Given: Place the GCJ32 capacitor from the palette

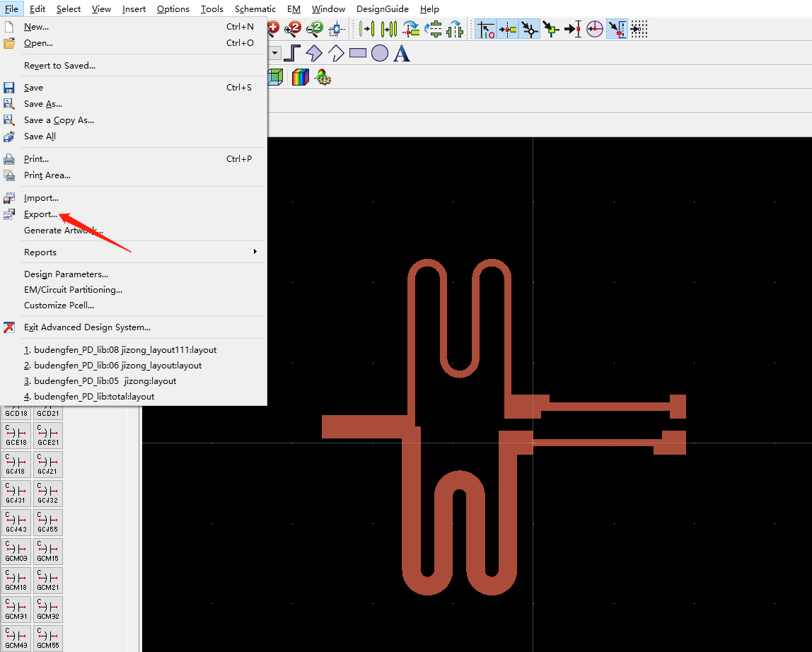Looking at the screenshot, I should point(48,494).
